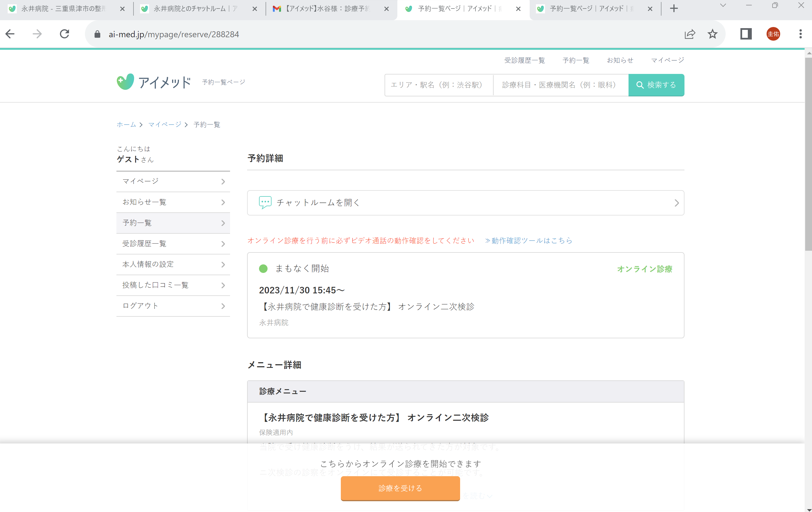Viewport: 812px width, 512px height.
Task: Follow the マイページ breadcrumb link
Action: pyautogui.click(x=164, y=125)
